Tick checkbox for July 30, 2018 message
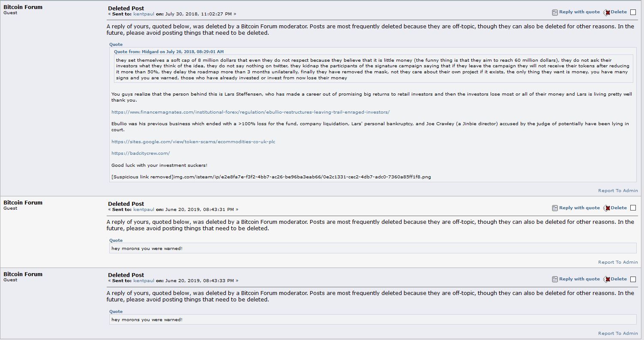 click(x=633, y=12)
